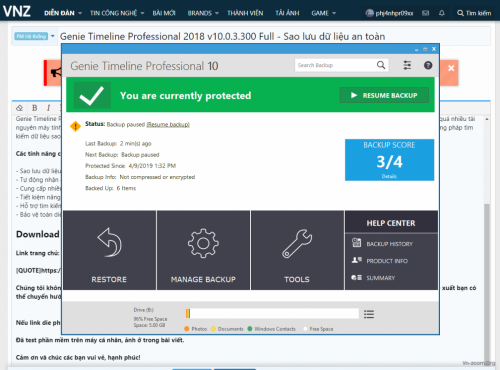Open DIỄN ĐÀN forum menu
This screenshot has height=370, width=500.
coord(59,13)
